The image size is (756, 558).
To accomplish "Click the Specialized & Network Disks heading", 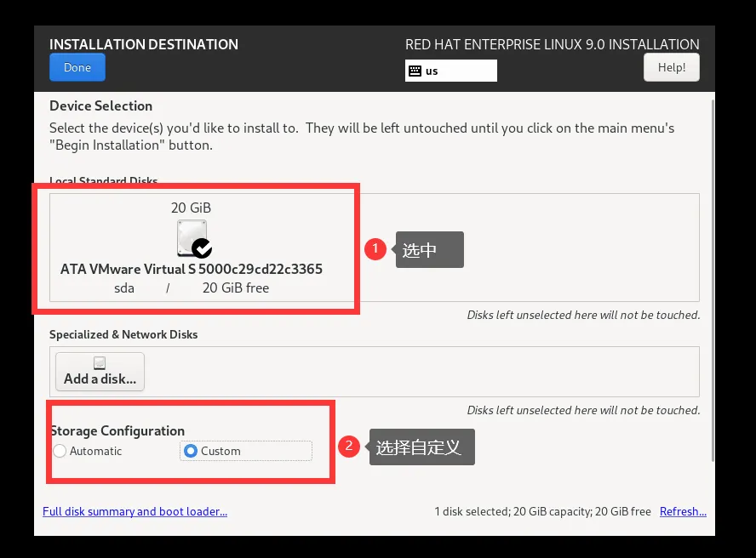I will coord(123,334).
